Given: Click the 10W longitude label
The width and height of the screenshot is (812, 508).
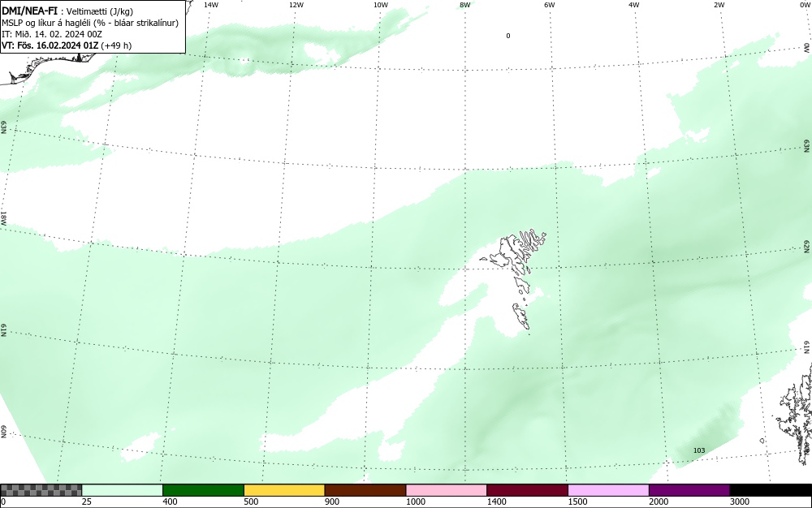Looking at the screenshot, I should click(381, 5).
